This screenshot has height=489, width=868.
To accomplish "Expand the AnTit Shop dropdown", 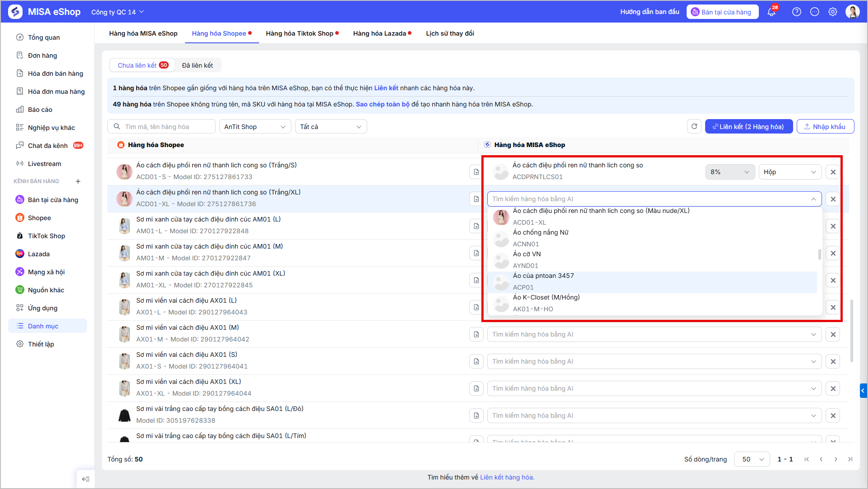I will point(255,127).
